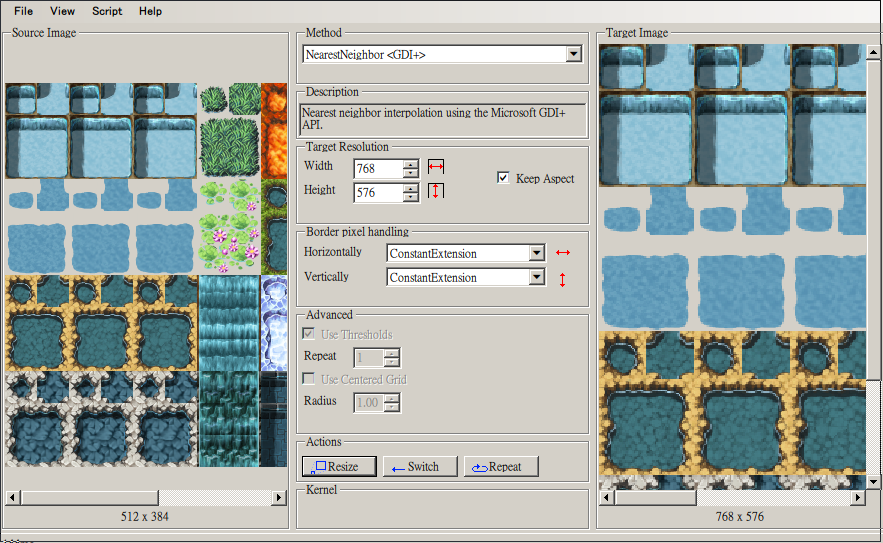This screenshot has height=543, width=883.
Task: Toggle the Use Centered Grid checkbox
Action: tap(309, 379)
